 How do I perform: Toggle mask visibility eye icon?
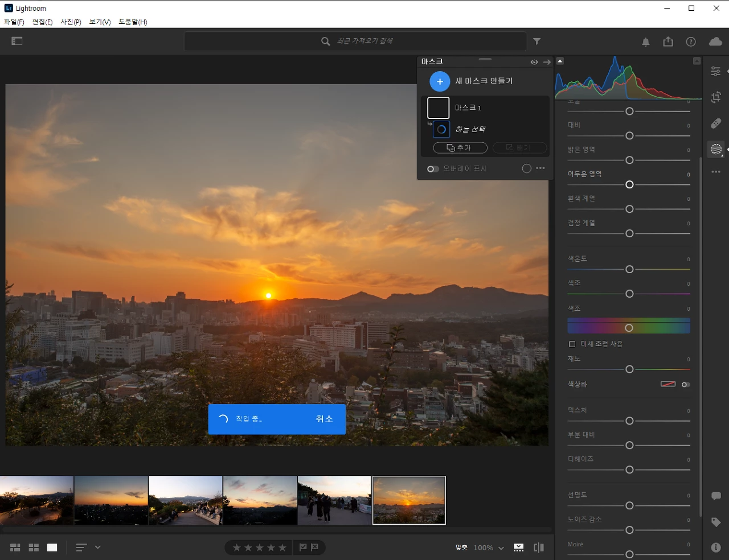pos(534,62)
